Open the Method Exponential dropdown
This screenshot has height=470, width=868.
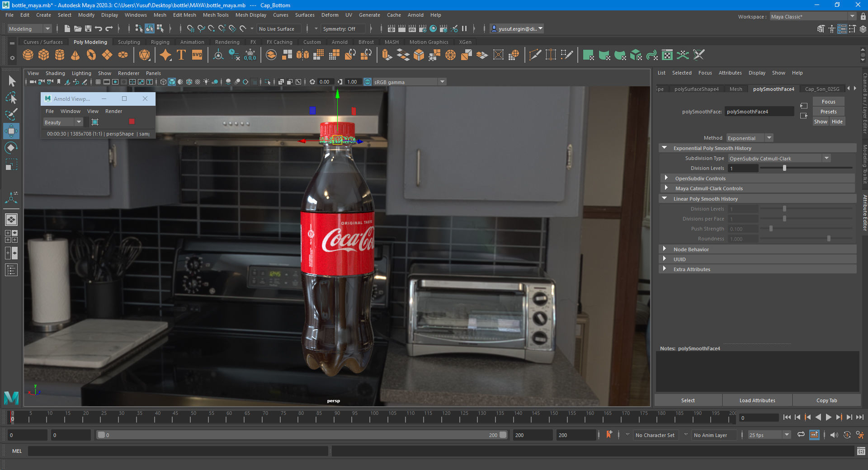(x=750, y=138)
